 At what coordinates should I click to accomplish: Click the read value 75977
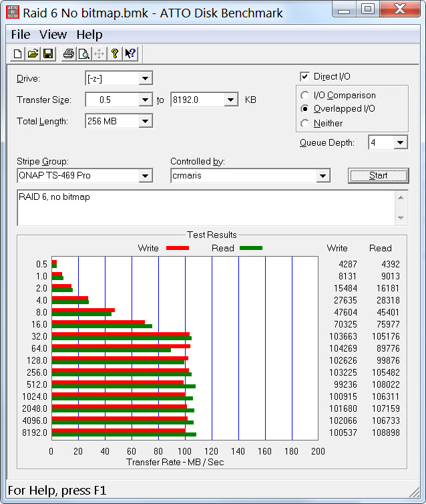pos(388,324)
